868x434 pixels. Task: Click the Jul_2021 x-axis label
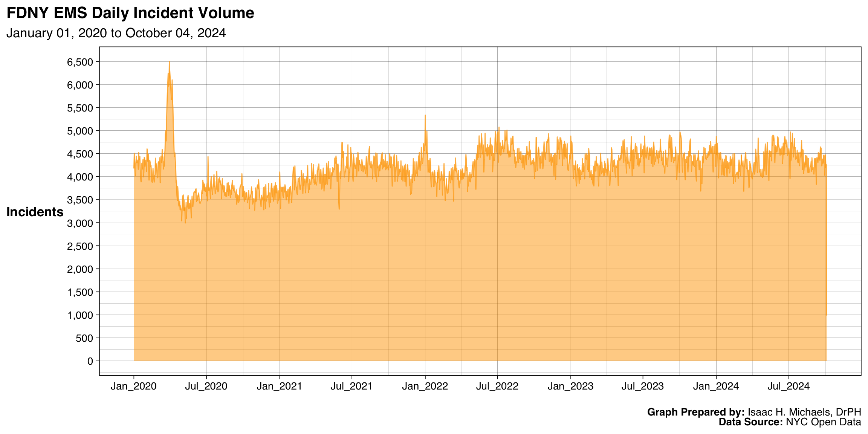pos(351,387)
